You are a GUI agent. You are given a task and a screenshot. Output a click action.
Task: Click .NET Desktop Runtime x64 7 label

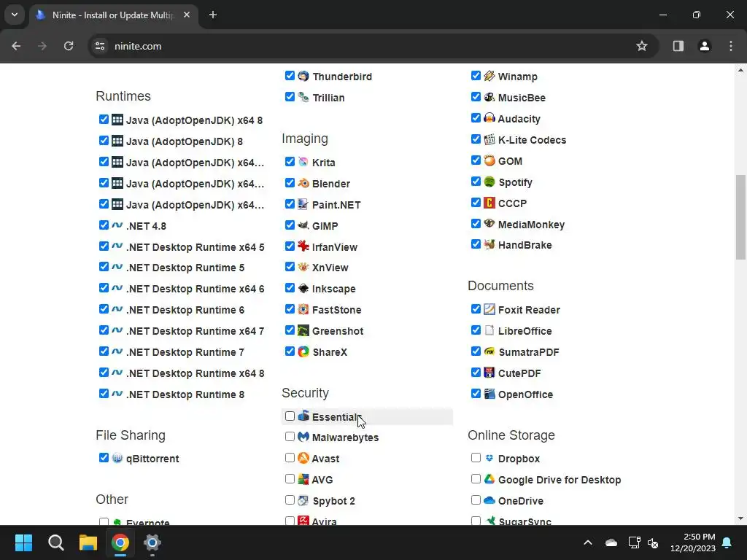coord(195,331)
